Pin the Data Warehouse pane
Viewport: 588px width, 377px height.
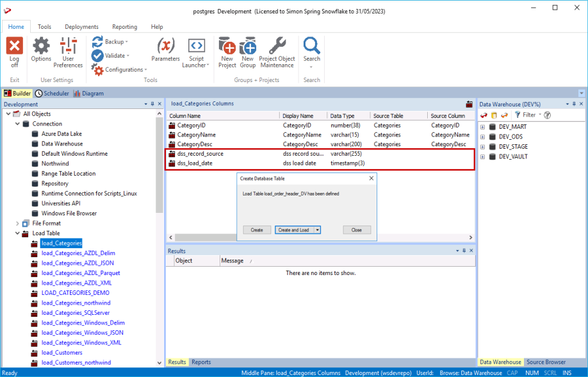(574, 104)
